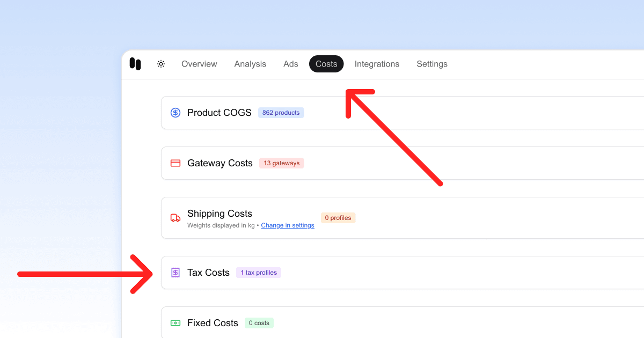Expand the Shipping Costs section
644x338 pixels.
point(220,213)
